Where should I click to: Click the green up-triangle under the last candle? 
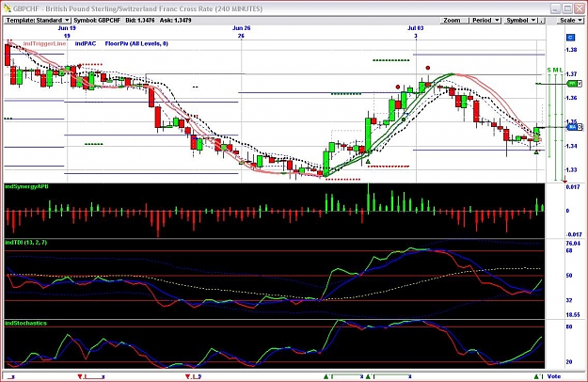pos(536,151)
